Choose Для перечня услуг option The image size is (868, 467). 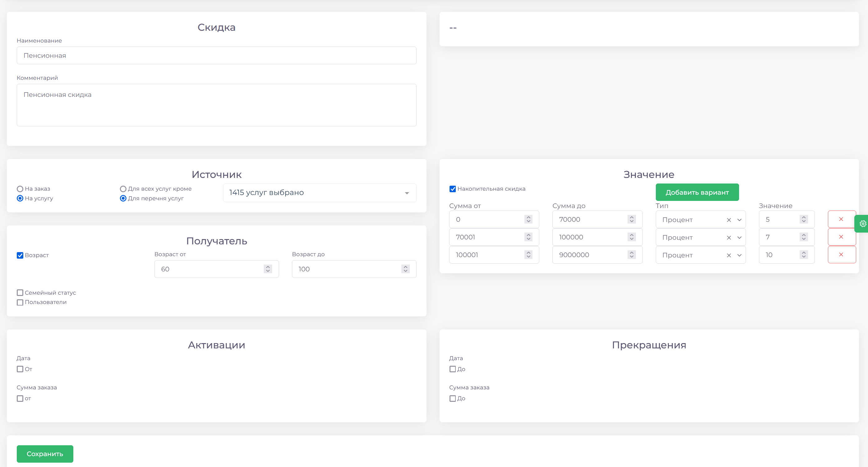[x=123, y=198]
